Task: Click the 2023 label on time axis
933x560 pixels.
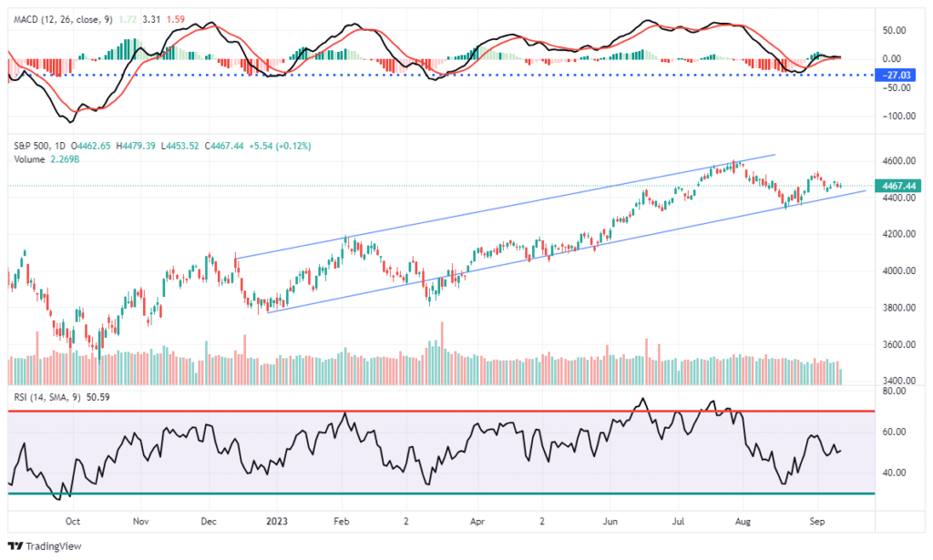Action: 277,522
